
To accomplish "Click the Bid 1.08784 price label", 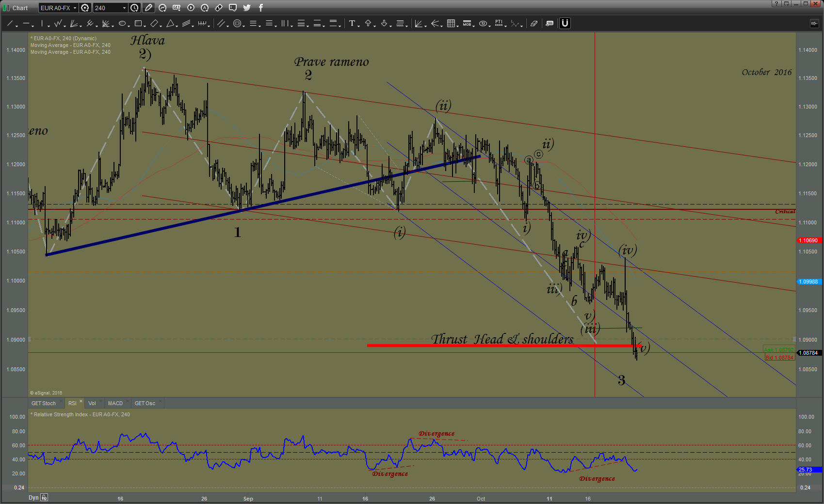I will pos(779,358).
